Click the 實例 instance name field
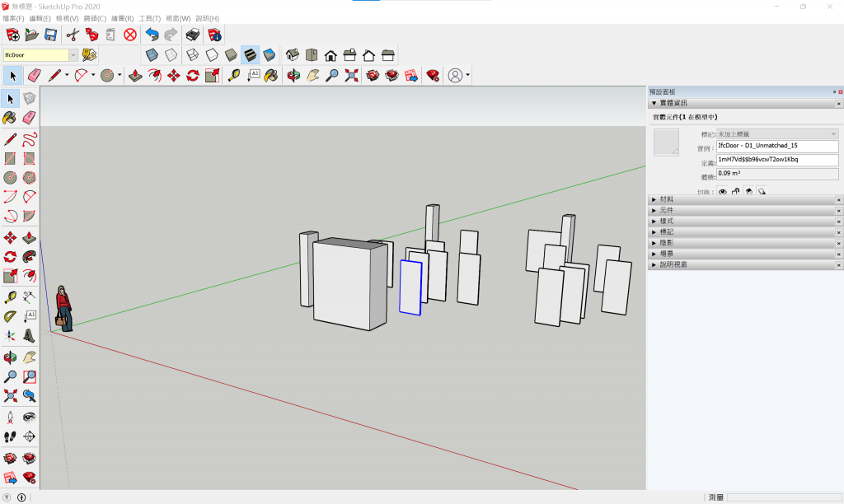Screen dimensions: 844x504 coord(777,146)
